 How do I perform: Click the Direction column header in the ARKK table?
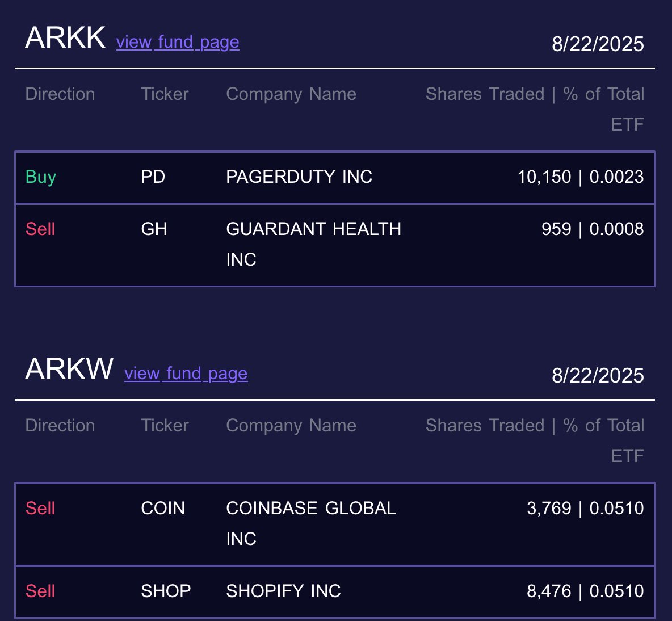pyautogui.click(x=60, y=94)
